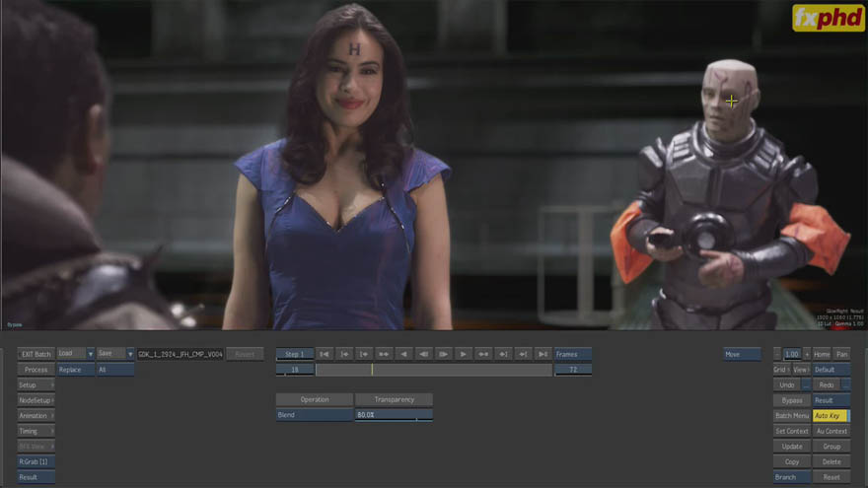Image resolution: width=868 pixels, height=488 pixels.
Task: Click the Load button
Action: tap(71, 354)
